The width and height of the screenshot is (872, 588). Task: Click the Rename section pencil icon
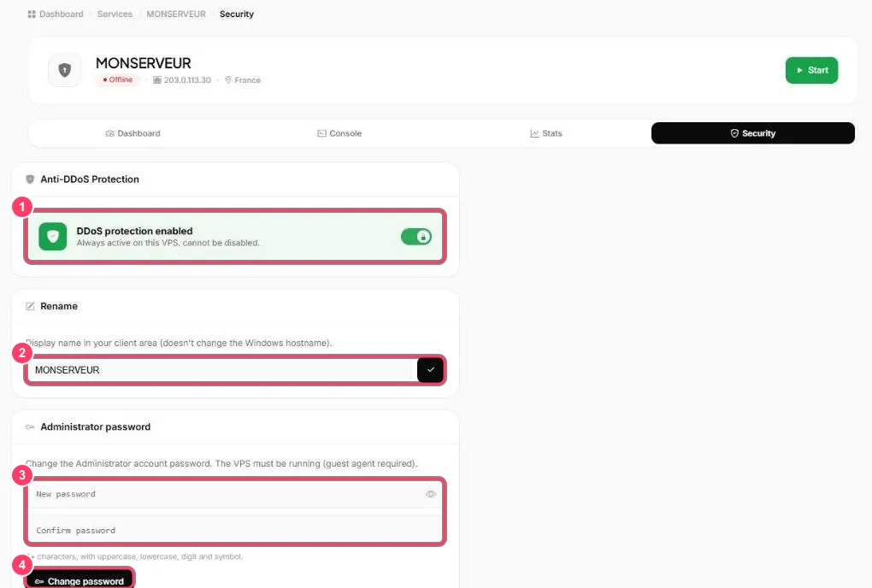click(30, 306)
